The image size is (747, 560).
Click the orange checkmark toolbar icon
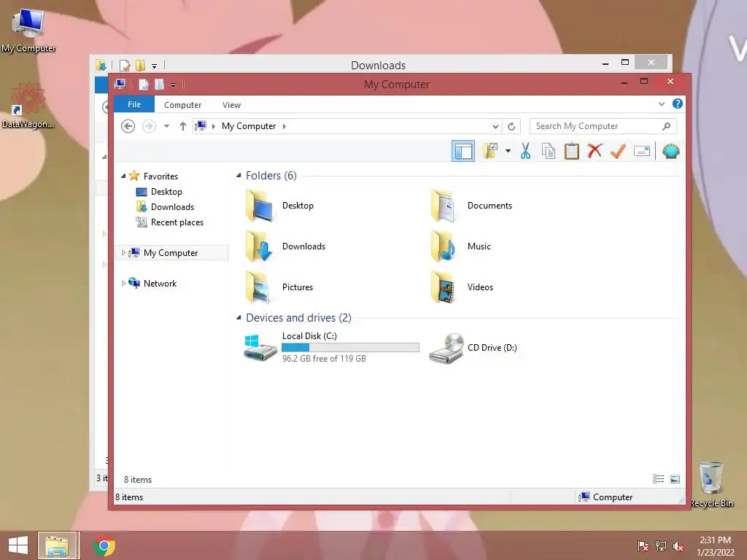pyautogui.click(x=618, y=152)
